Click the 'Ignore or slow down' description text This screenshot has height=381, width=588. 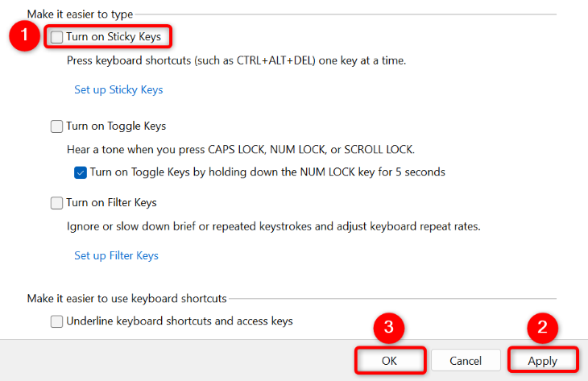click(x=273, y=226)
